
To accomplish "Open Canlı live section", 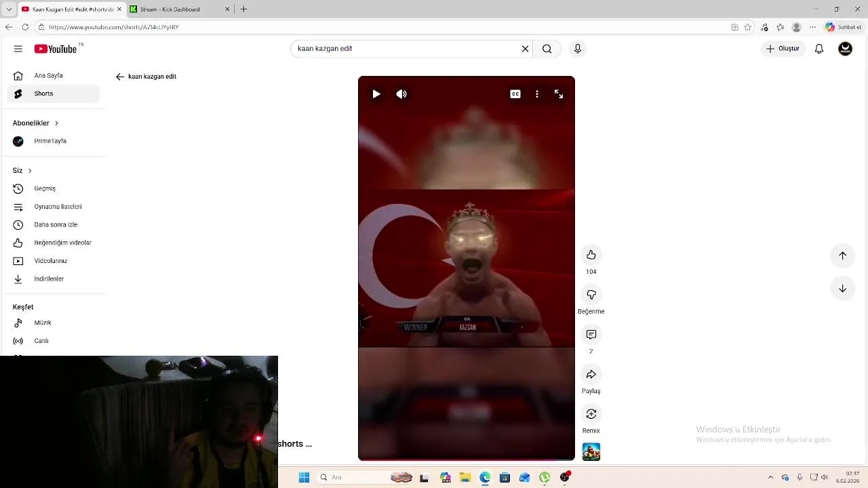I will [53, 341].
